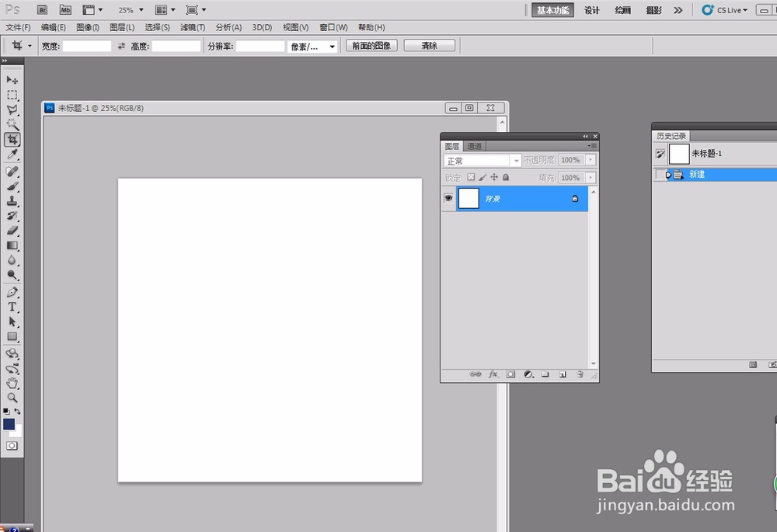Reset default foreground and background colors
This screenshot has height=532, width=777.
[x=6, y=412]
